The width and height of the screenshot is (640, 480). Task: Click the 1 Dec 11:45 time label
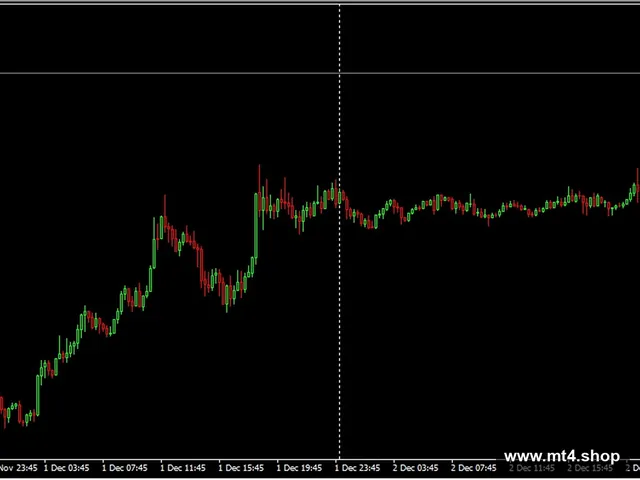183,468
